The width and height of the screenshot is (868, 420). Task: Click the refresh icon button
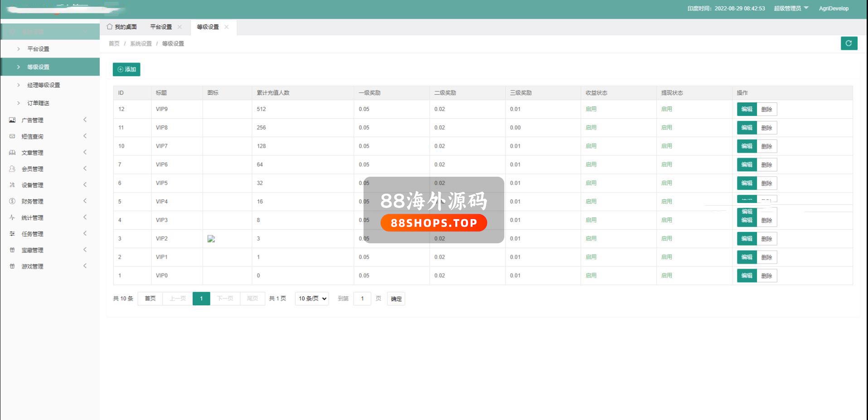pyautogui.click(x=849, y=43)
